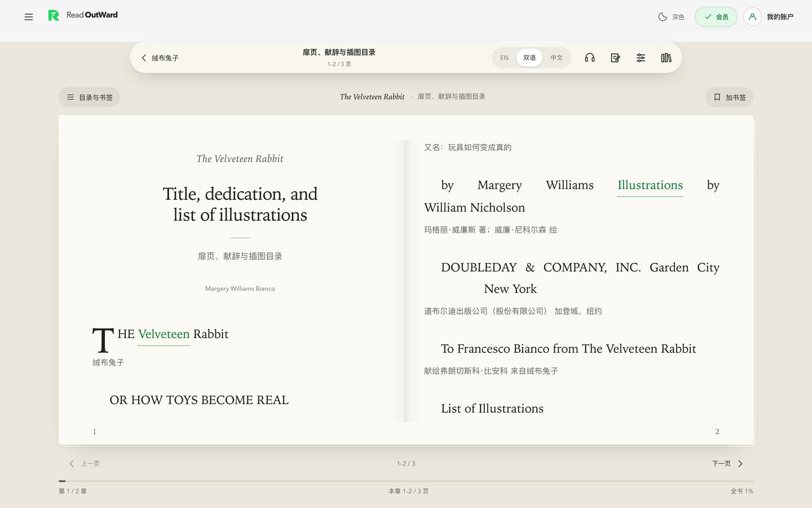812x508 pixels.
Task: Click the translation 玛格丽·威廉斯 著；威廉·尼科尔森 绘
Action: pos(491,230)
